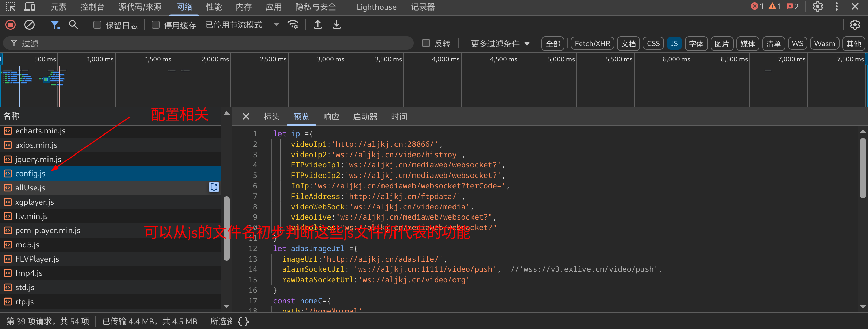Open the network search magnifier icon
Viewport: 868px width, 329px height.
click(x=73, y=25)
